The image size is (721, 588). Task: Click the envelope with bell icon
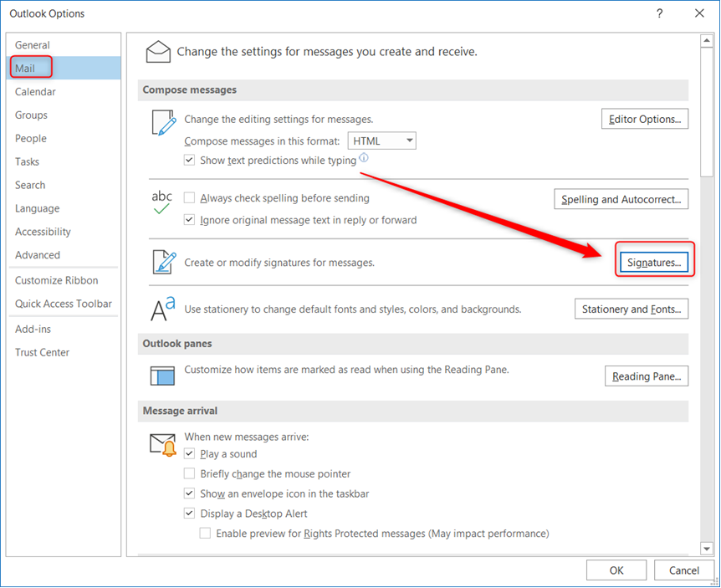coord(163,445)
